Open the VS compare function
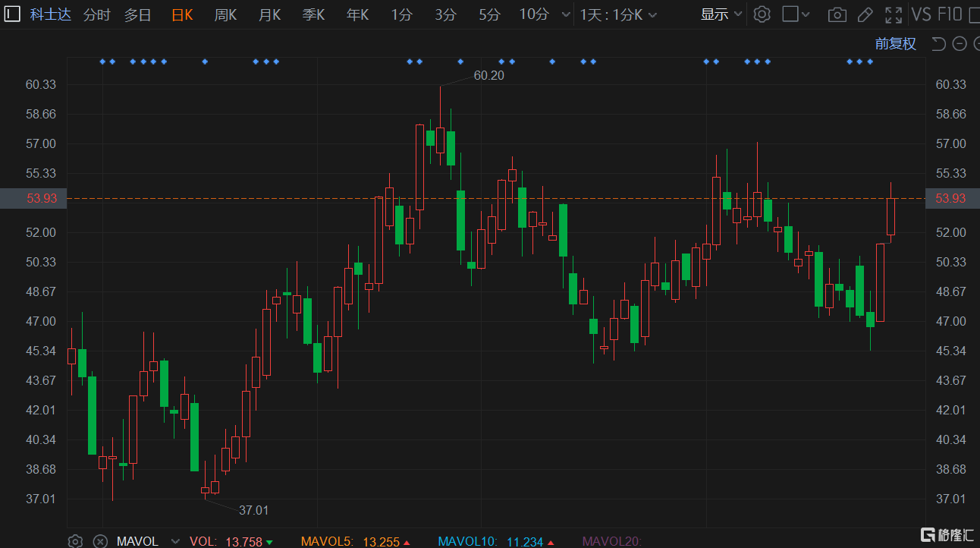The width and height of the screenshot is (980, 548). 921,14
